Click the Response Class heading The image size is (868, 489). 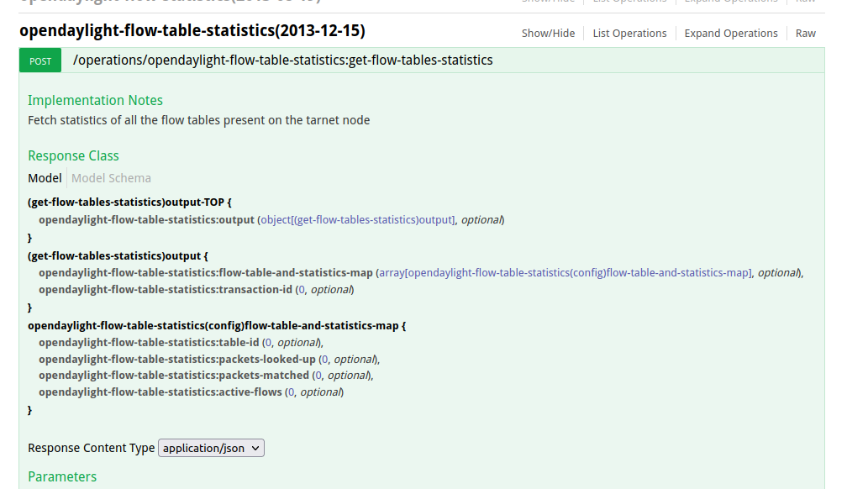coord(73,155)
